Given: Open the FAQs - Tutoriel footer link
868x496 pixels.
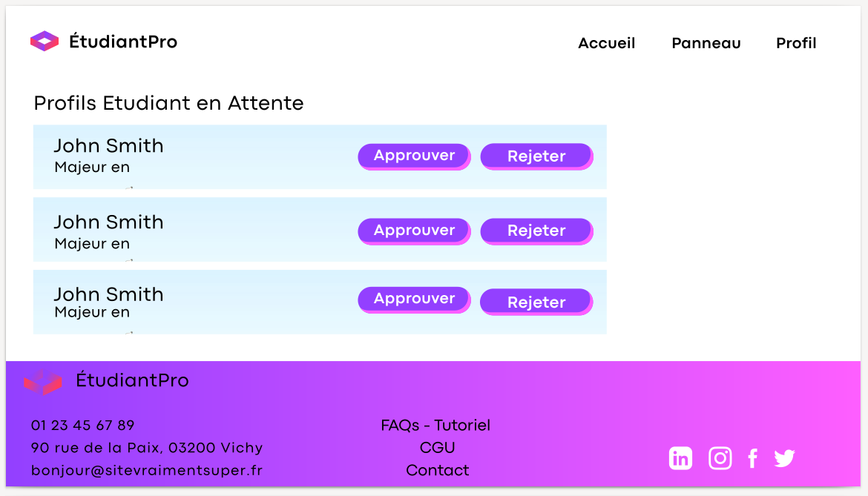Looking at the screenshot, I should pos(435,426).
